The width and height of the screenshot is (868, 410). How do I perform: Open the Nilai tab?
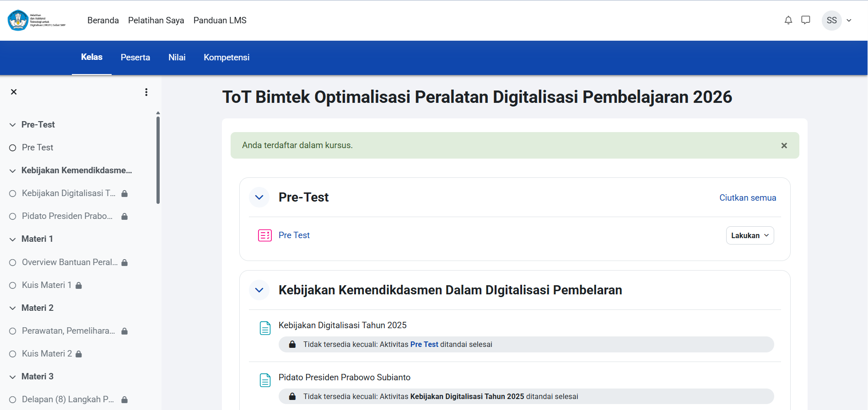177,57
